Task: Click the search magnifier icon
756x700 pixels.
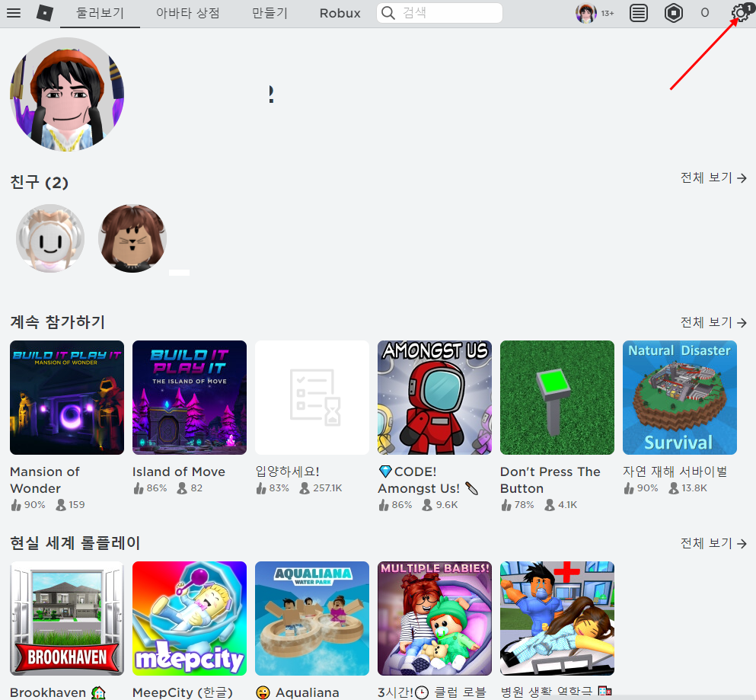Action: (x=388, y=13)
